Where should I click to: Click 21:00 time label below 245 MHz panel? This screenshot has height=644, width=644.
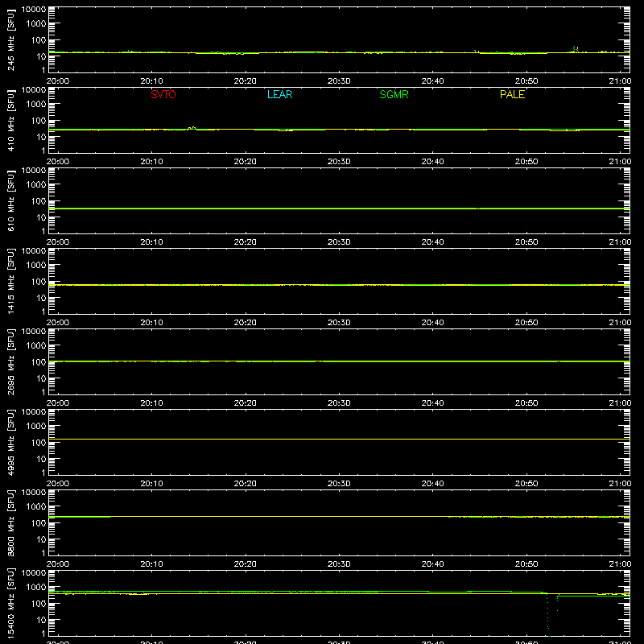(x=620, y=81)
